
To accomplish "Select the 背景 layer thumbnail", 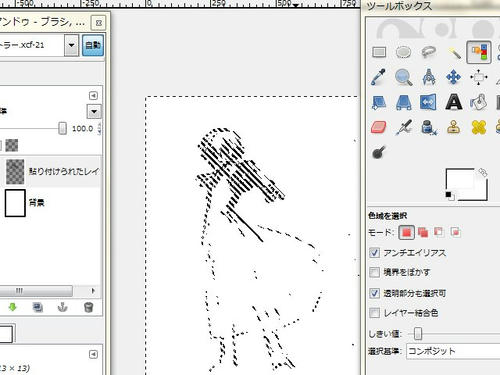I will 15,203.
